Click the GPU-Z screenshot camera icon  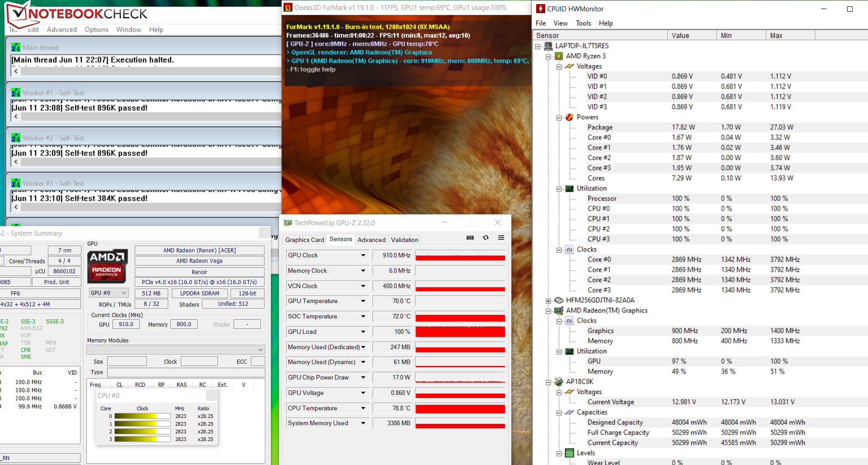[470, 237]
